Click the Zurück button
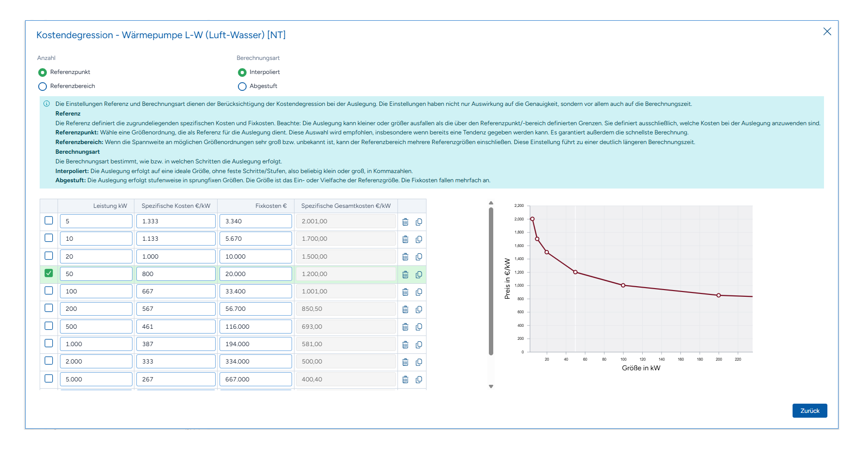This screenshot has width=868, height=452. point(809,410)
